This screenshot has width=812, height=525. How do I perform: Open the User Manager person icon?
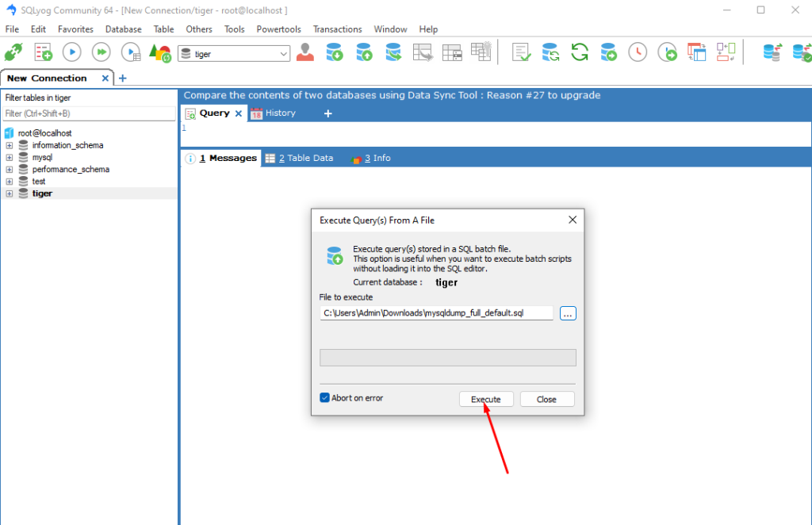[x=305, y=53]
